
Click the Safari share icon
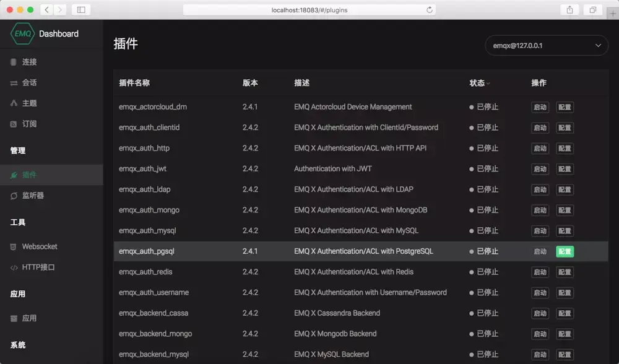(x=569, y=9)
